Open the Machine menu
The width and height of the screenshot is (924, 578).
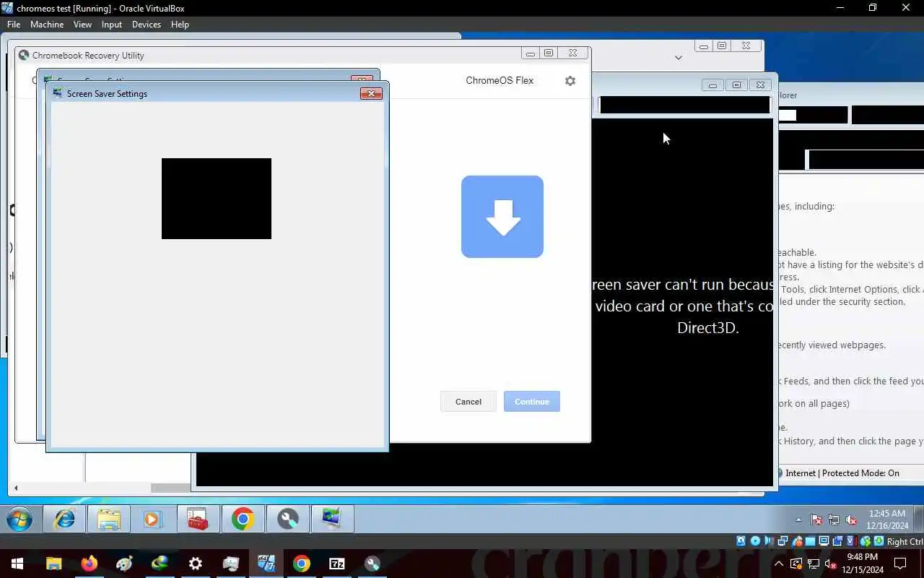pyautogui.click(x=47, y=24)
